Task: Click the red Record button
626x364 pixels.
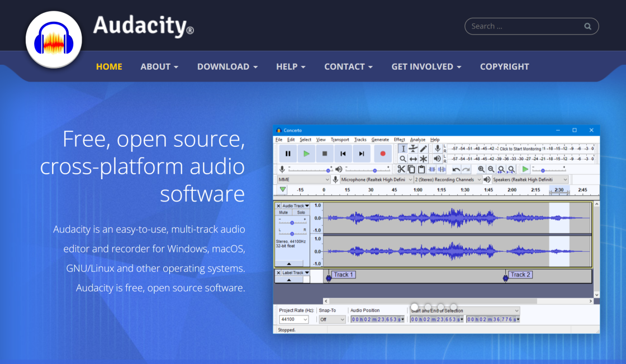Action: tap(382, 154)
